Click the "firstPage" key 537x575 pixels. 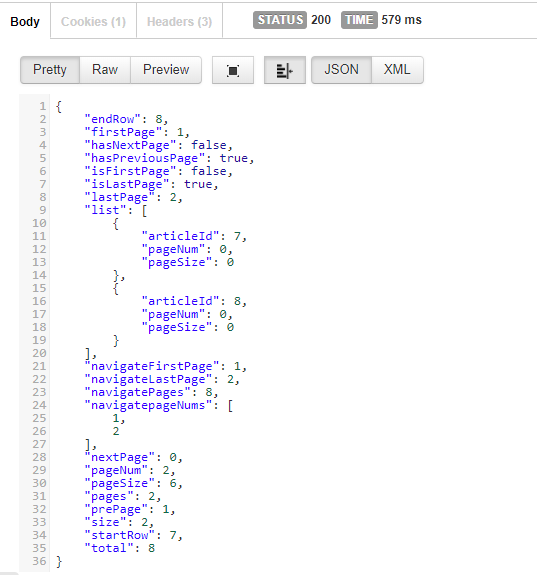(x=123, y=132)
